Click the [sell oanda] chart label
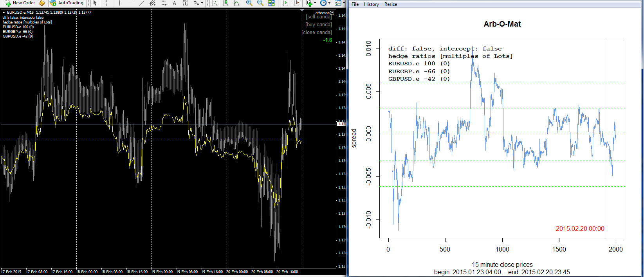 tap(319, 17)
